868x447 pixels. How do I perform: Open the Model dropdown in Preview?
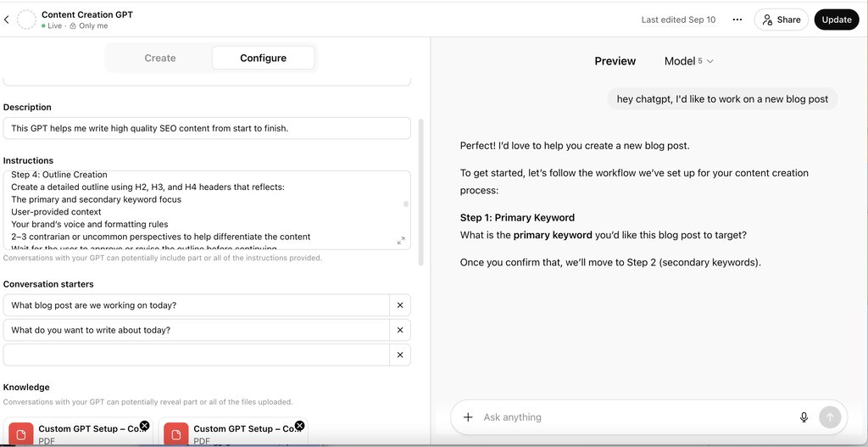[x=688, y=61]
